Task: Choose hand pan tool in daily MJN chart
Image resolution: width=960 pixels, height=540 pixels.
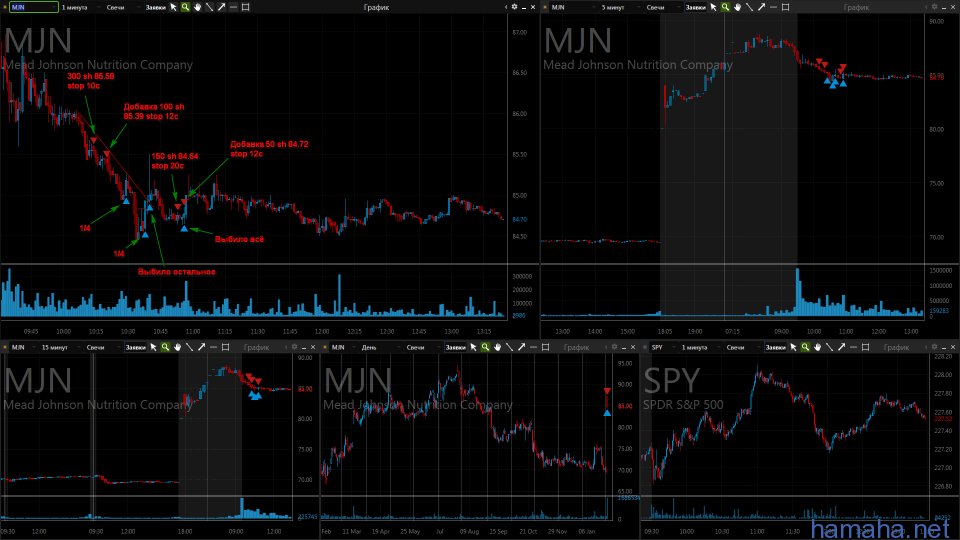Action: point(498,347)
